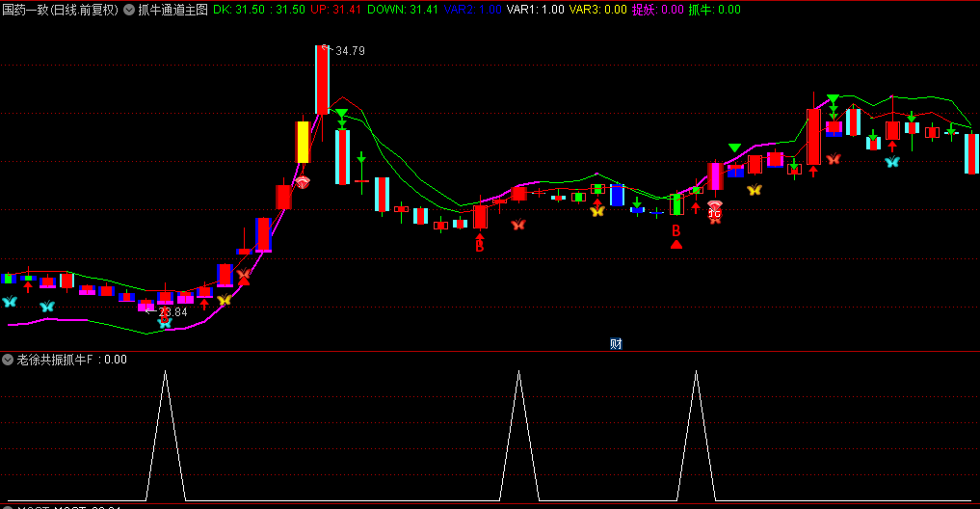Viewport: 980px width, 509px height.
Task: Select the 抓牛通道主图 indicator name
Action: [x=172, y=10]
